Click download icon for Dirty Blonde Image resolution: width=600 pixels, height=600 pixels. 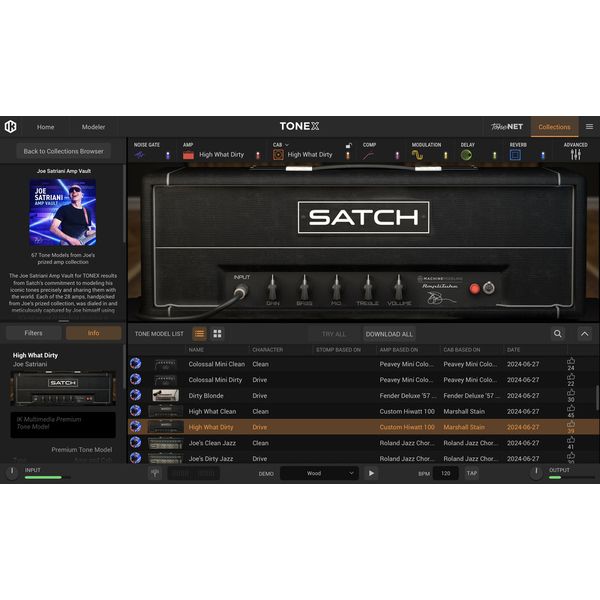(x=135, y=395)
